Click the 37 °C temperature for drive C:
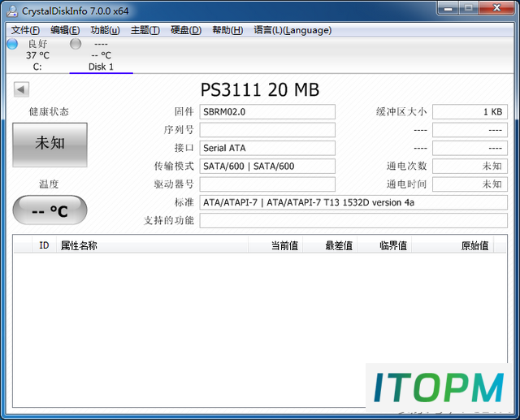The width and height of the screenshot is (520, 420). [38, 55]
